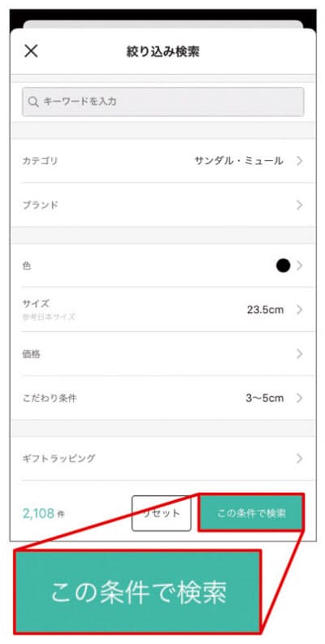Open the カテゴリ row
The height and width of the screenshot is (644, 325).
[163, 161]
